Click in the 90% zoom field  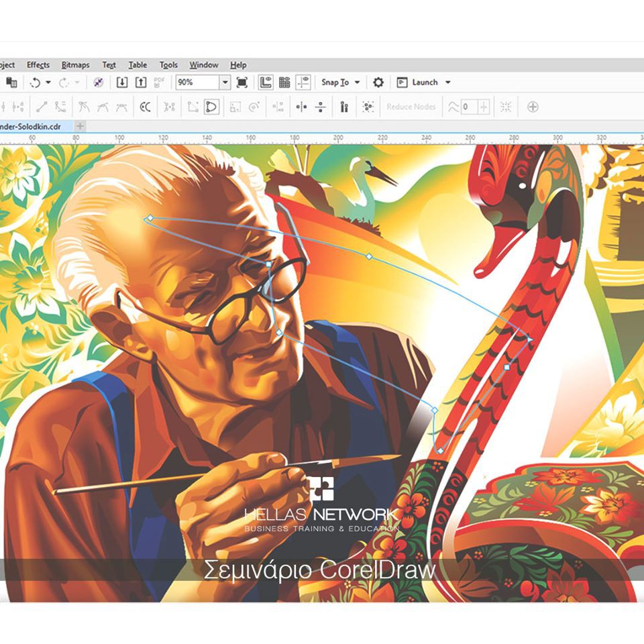coord(197,82)
